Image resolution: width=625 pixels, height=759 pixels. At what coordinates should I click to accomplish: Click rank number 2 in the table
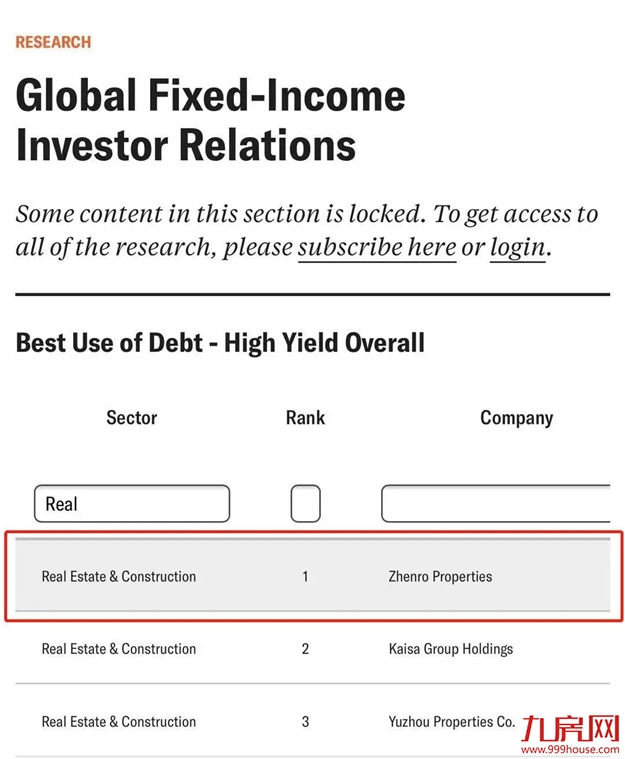tap(305, 649)
